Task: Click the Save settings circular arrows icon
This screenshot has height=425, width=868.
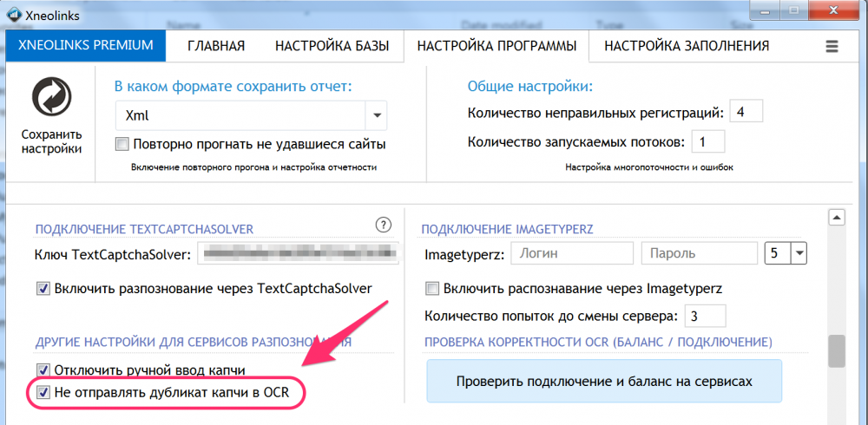Action: pos(51,99)
